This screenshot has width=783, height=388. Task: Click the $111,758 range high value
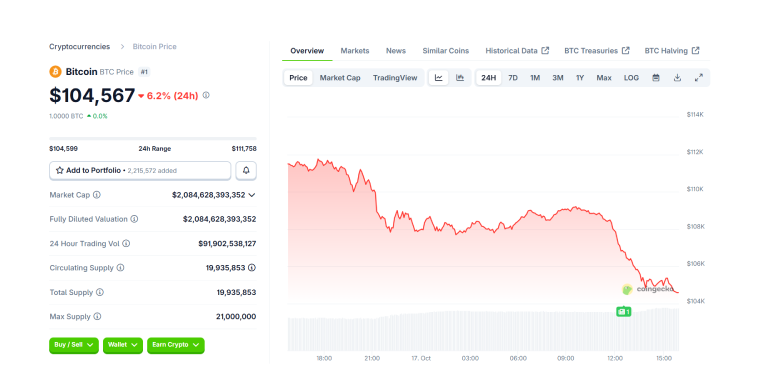pyautogui.click(x=244, y=149)
